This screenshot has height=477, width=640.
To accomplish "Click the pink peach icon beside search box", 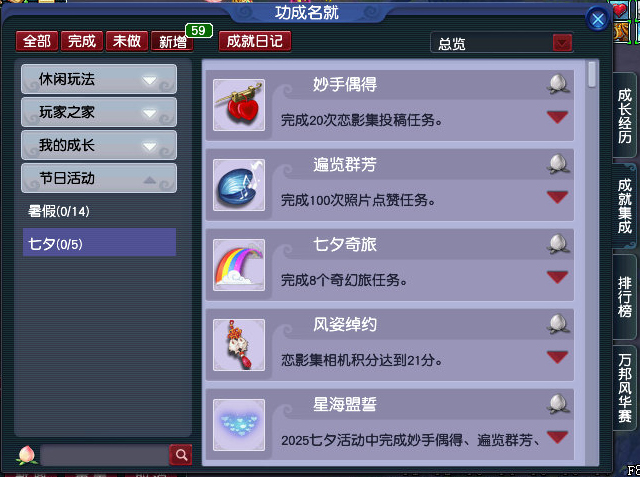I will point(27,455).
